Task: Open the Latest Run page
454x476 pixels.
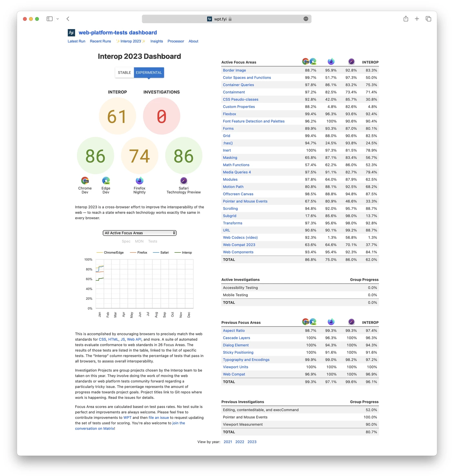Action: pos(77,41)
